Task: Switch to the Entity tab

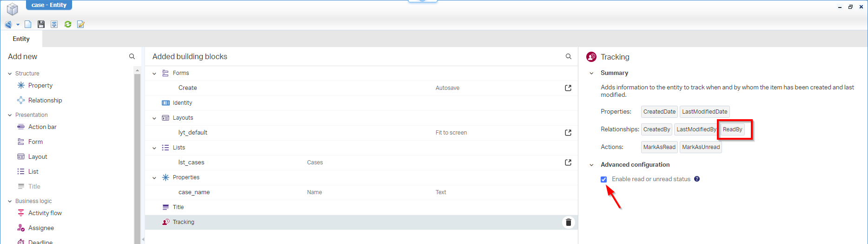Action: [21, 39]
